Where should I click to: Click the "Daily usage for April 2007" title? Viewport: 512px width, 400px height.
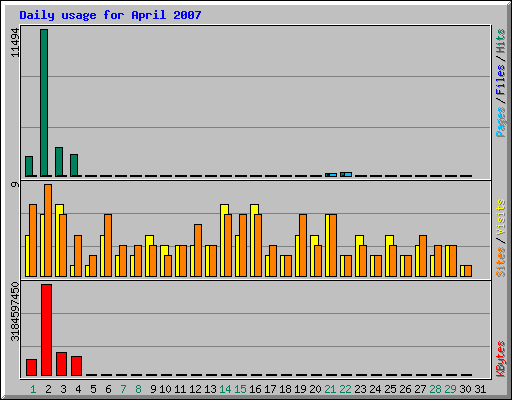tap(110, 15)
